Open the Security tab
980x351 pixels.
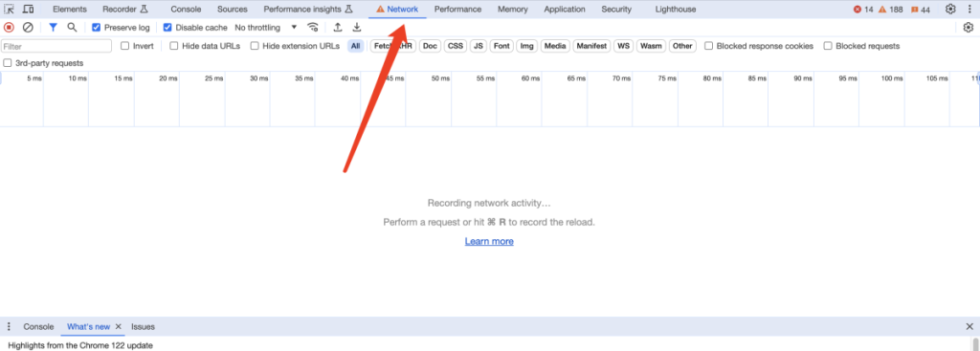tap(616, 10)
